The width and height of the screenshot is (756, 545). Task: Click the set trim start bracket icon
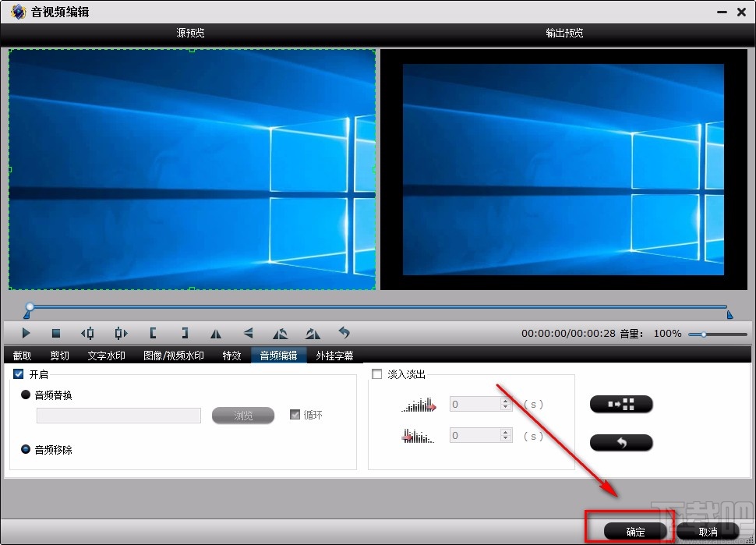coord(153,333)
